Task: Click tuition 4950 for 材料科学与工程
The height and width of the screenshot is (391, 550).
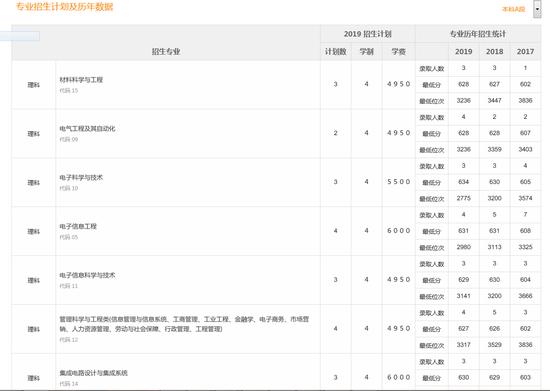Action: [x=398, y=84]
